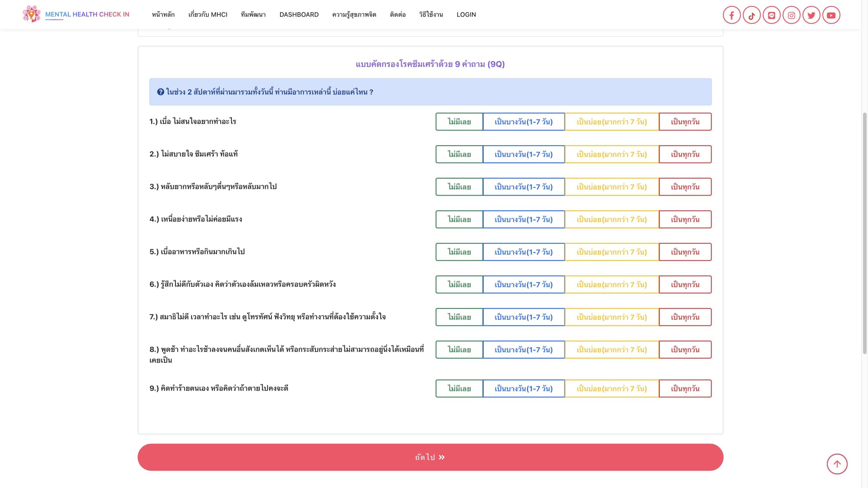Choose 'เป็นบ่อย(มากกว่า 7 วัน)' for question 5
The image size is (868, 488).
(x=612, y=252)
